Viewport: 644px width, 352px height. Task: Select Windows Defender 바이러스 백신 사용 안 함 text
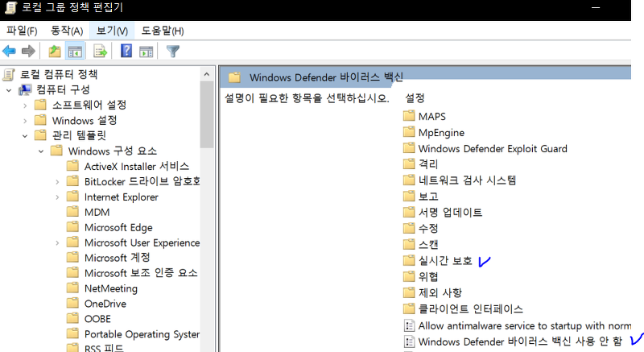[520, 342]
